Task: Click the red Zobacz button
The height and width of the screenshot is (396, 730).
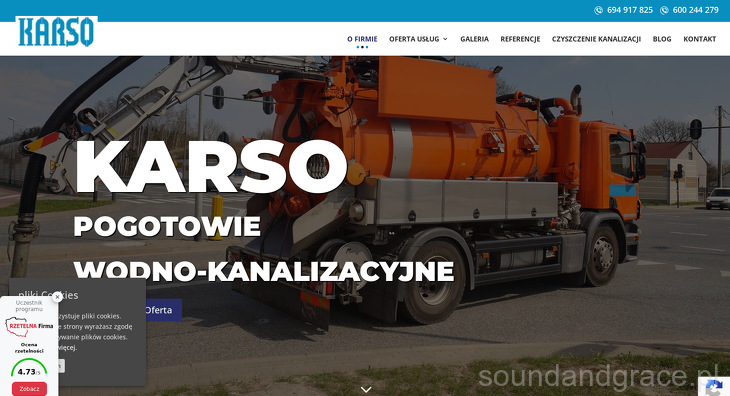Action: point(29,389)
